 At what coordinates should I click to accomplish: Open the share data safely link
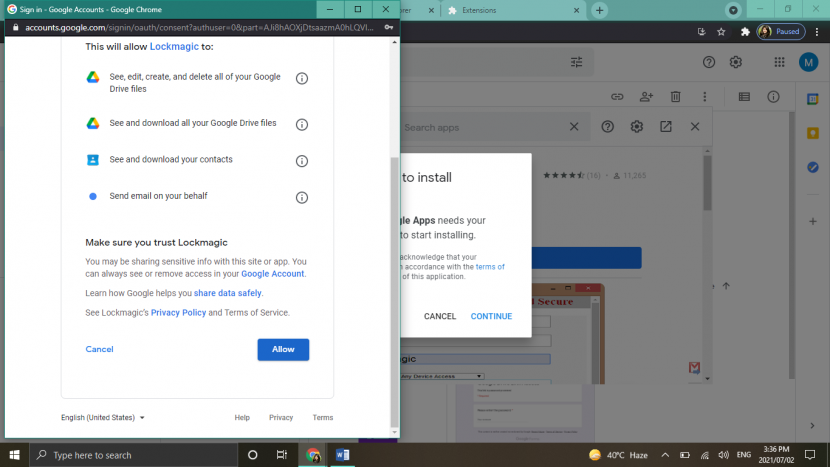click(x=228, y=293)
